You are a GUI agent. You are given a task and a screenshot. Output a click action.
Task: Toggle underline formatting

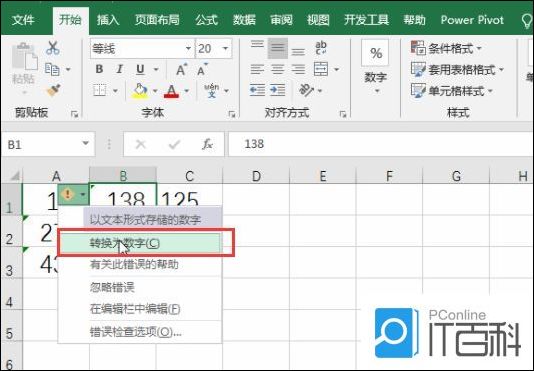point(140,69)
